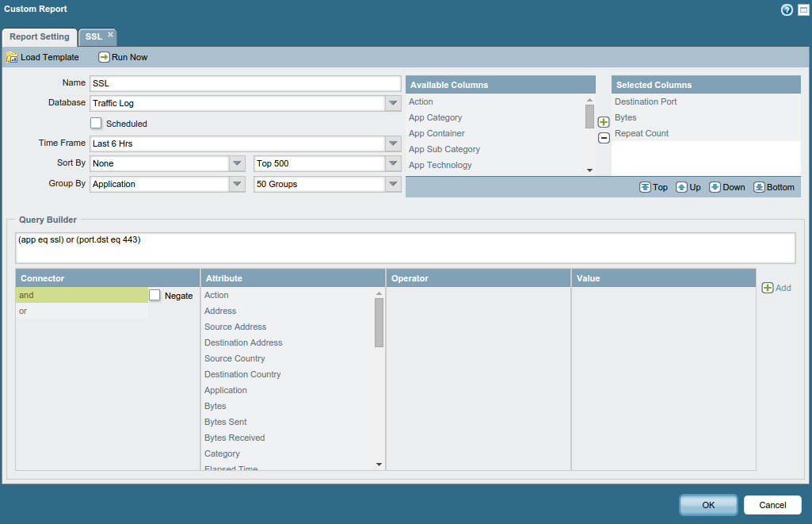Open the help question mark icon

tap(787, 10)
